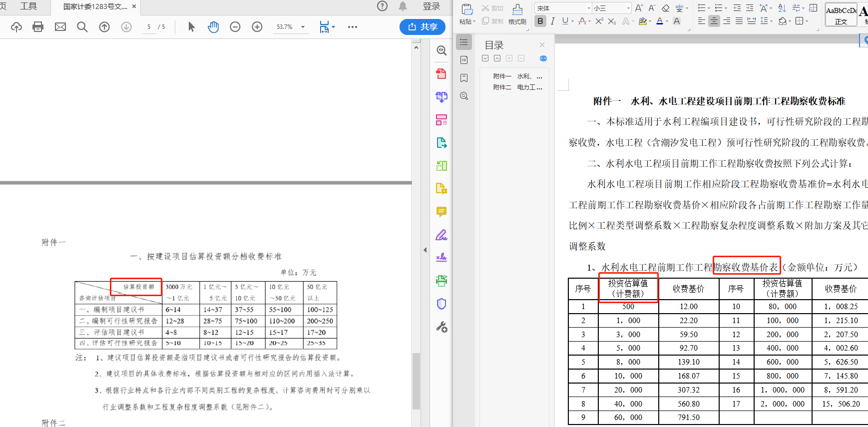
Task: Jump to 附件二 entry in 目录 outline
Action: [517, 87]
